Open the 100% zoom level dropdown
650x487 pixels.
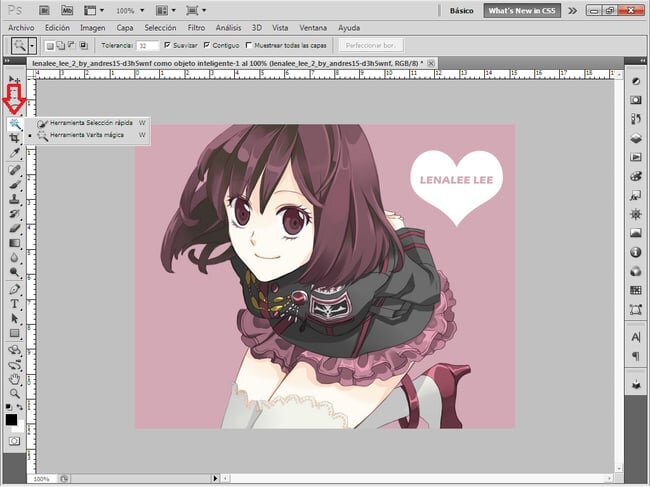(130, 11)
